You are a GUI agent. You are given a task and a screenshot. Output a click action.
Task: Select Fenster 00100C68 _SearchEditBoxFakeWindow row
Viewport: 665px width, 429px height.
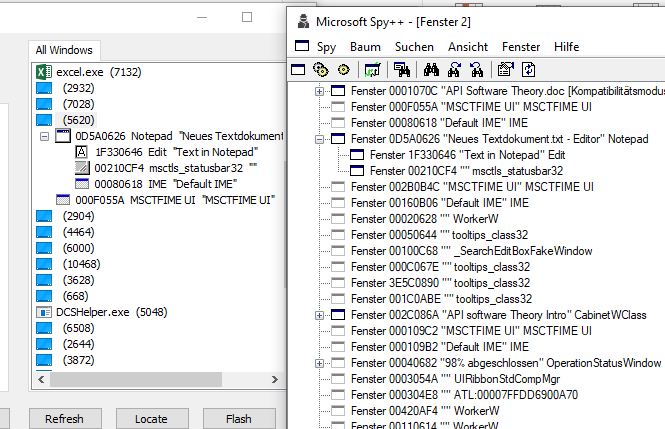[472, 251]
